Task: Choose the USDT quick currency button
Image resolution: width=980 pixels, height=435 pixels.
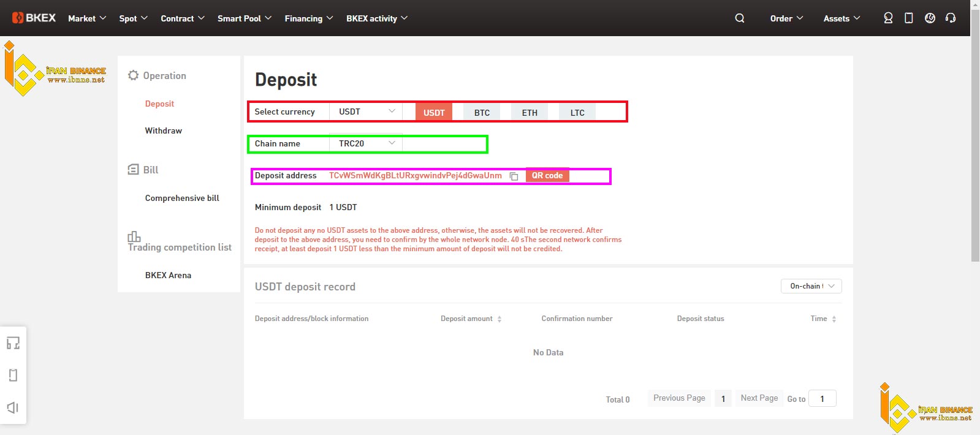Action: pos(434,112)
